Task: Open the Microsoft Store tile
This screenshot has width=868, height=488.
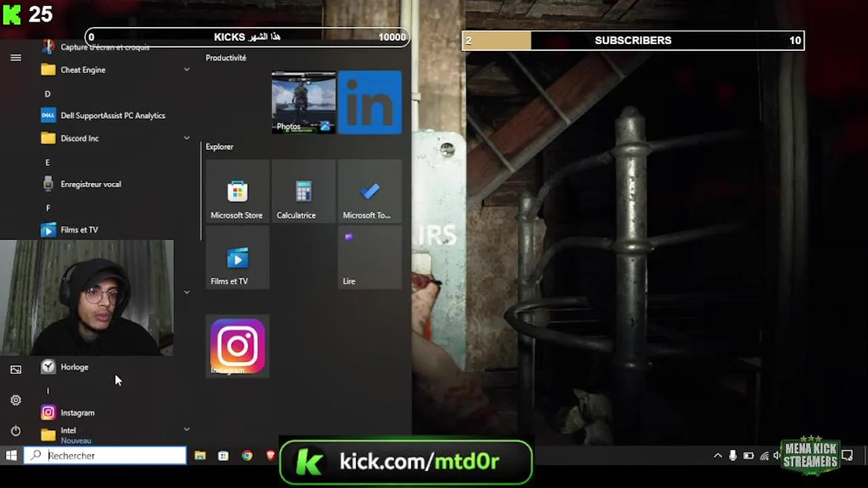Action: [237, 191]
